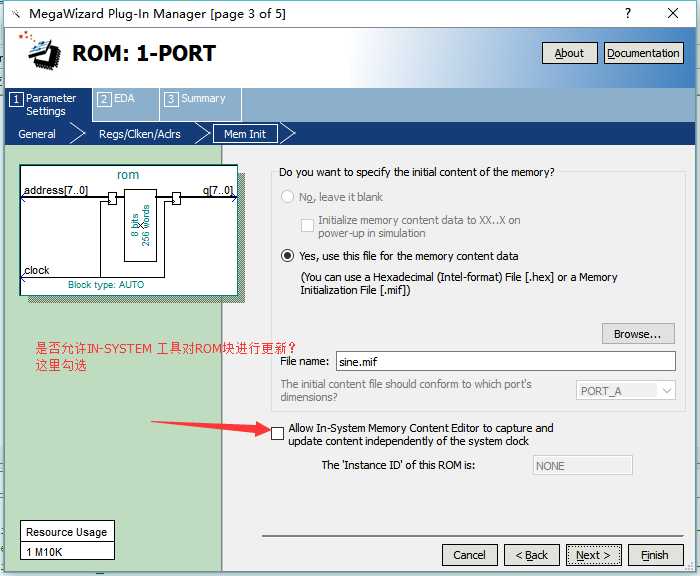The image size is (700, 576).
Task: Click the Cancel button
Action: pos(470,555)
